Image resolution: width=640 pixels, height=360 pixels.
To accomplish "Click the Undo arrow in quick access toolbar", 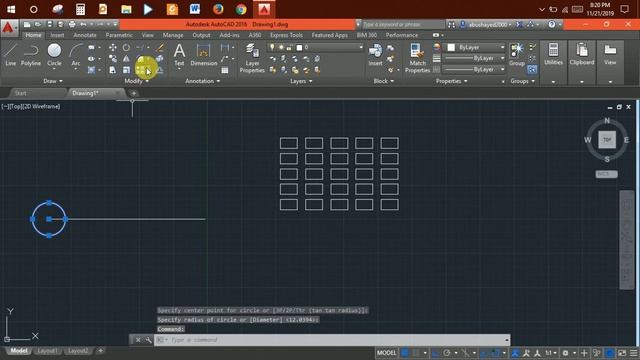I will [83, 24].
